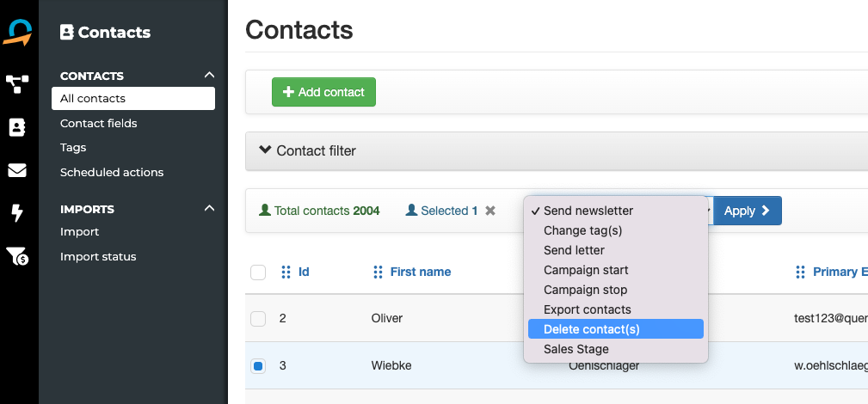Open the contacts card sidebar icon
The width and height of the screenshot is (868, 404).
coord(17,127)
